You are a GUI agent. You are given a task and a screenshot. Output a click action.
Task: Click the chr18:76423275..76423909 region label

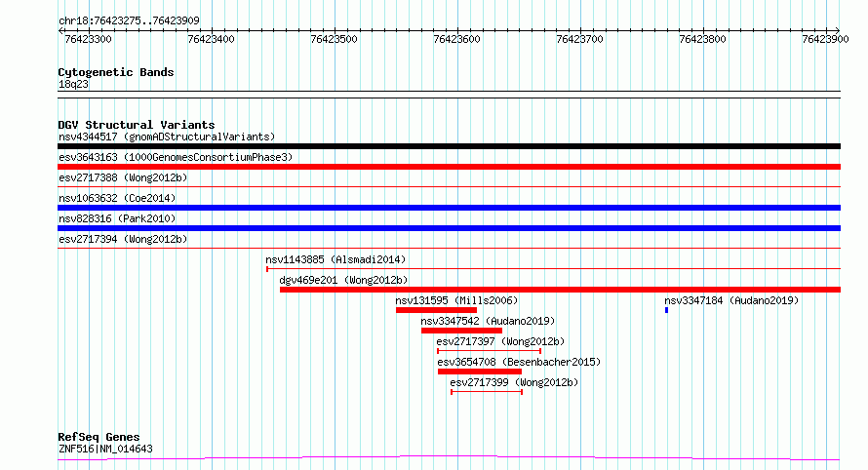point(129,21)
